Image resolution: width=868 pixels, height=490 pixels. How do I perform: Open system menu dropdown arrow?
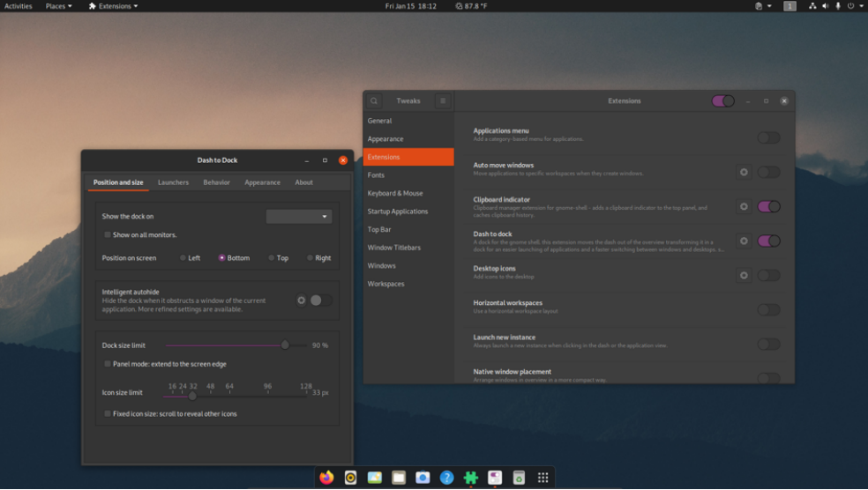[x=861, y=6]
